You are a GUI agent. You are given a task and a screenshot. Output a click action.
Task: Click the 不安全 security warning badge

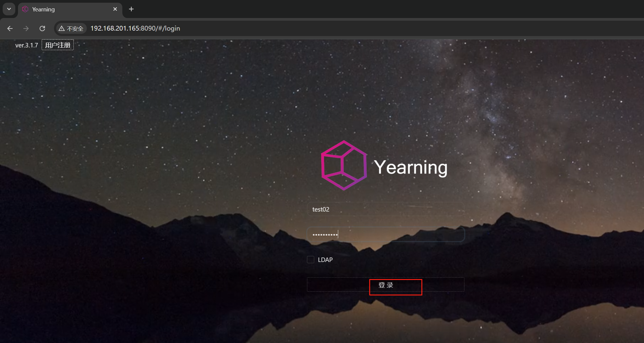(71, 29)
